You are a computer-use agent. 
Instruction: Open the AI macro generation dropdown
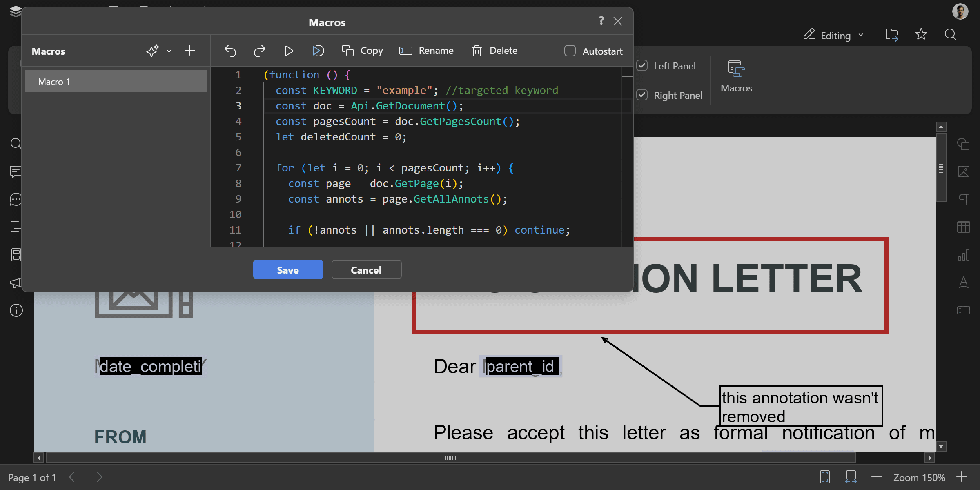[x=169, y=51]
